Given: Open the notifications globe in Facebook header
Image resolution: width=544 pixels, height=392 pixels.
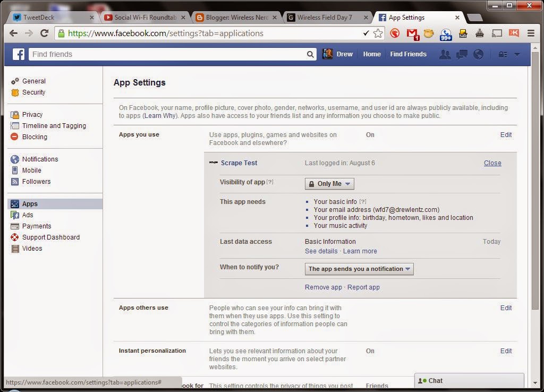Looking at the screenshot, I should click(x=479, y=54).
